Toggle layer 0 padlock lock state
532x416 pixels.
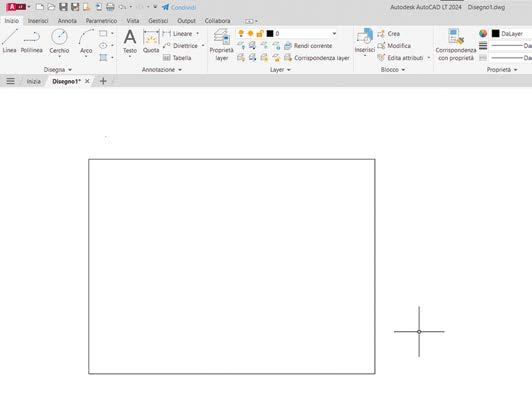pyautogui.click(x=260, y=33)
